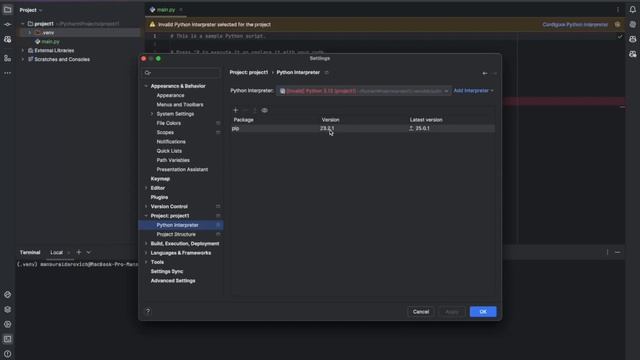The width and height of the screenshot is (640, 360).
Task: Expand Scratches and Consoles node
Action: [x=23, y=59]
